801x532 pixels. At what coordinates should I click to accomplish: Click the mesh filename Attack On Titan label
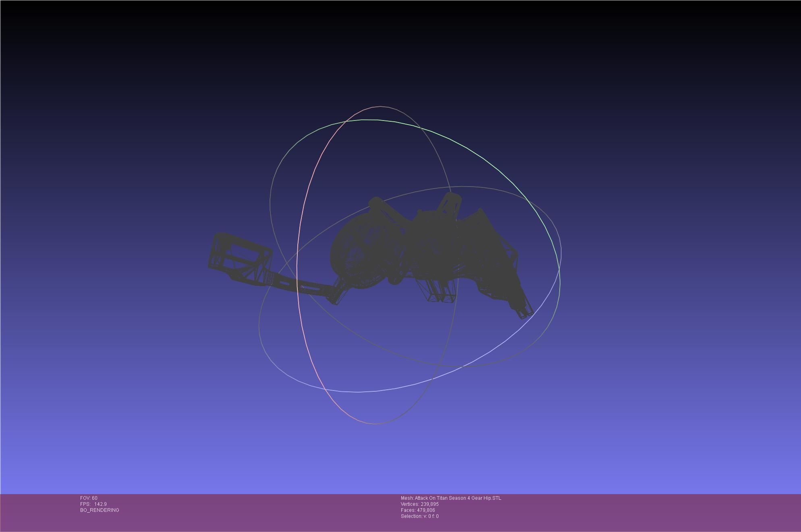click(451, 498)
